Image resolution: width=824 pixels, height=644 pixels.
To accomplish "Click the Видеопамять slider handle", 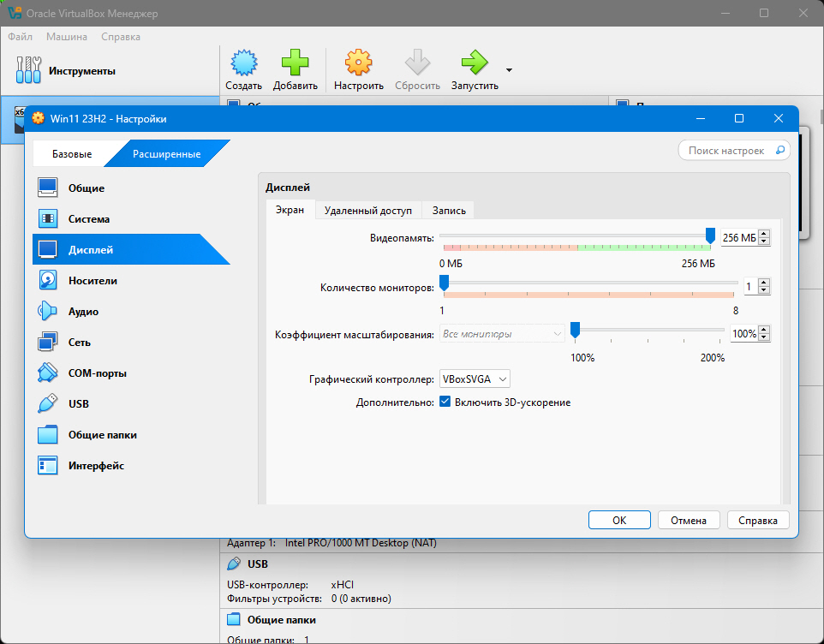I will click(710, 236).
